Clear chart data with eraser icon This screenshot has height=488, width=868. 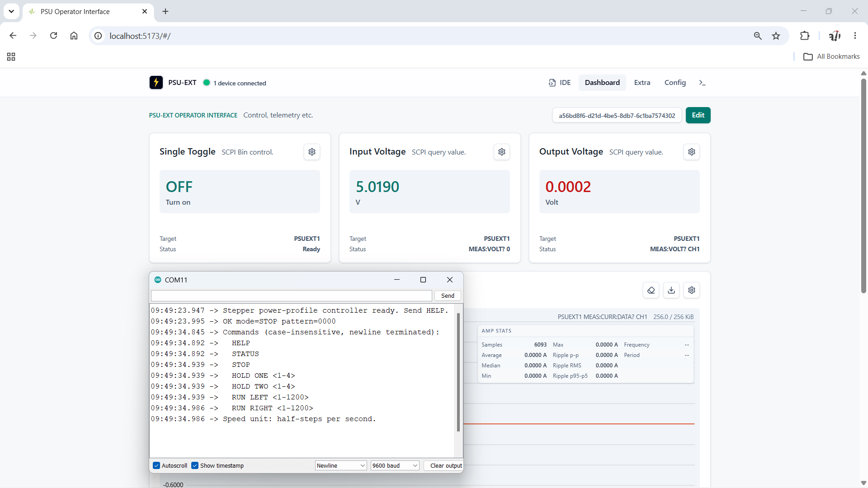(651, 290)
